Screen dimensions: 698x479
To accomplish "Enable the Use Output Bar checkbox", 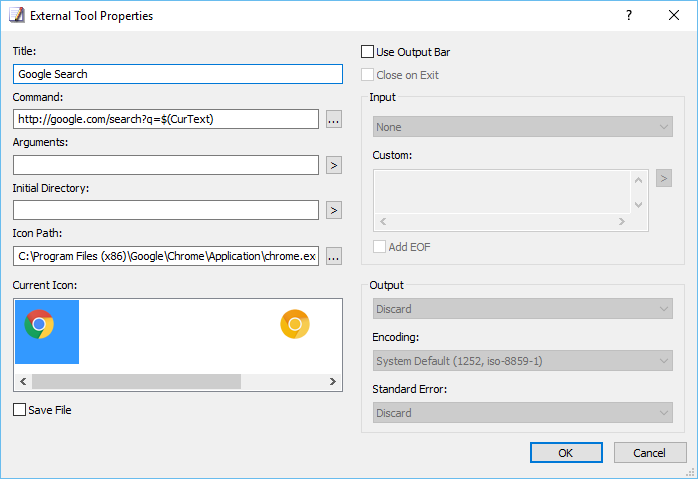I will point(367,52).
